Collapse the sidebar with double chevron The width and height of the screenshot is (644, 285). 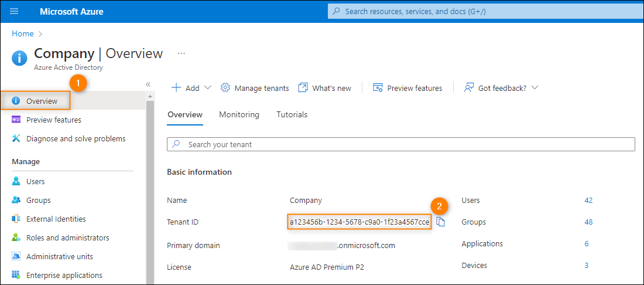(x=148, y=84)
